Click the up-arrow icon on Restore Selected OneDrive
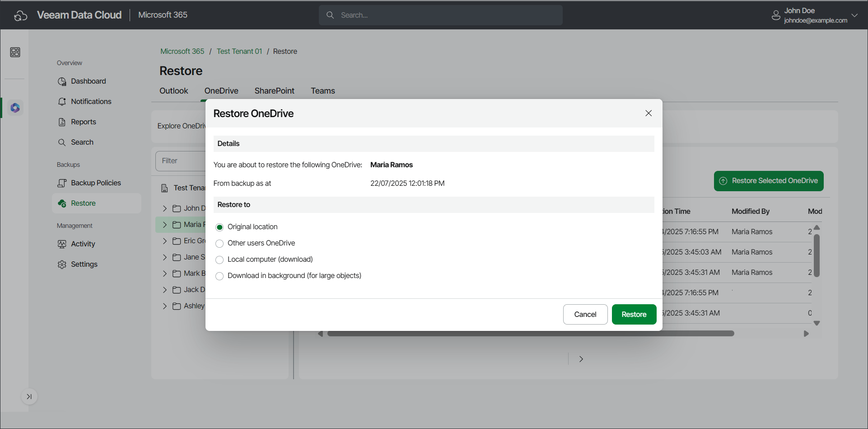Screen dimensions: 868x429 723,181
